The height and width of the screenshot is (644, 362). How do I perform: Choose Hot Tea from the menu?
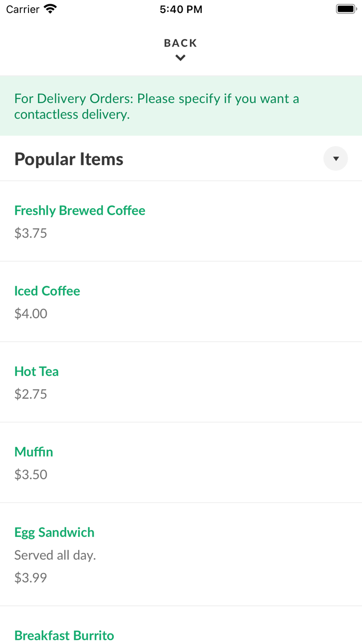(x=36, y=371)
